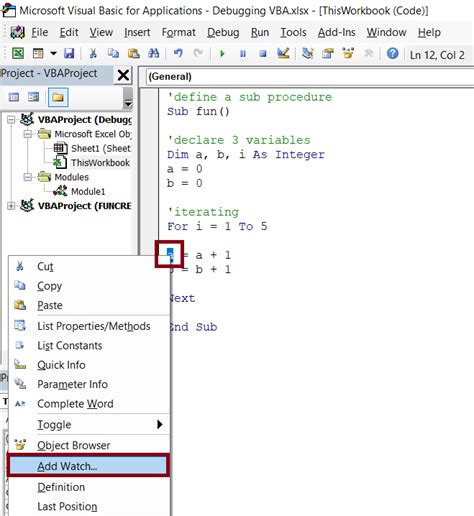Click the Redo arrow icon
Screen dimensions: 474x516
coord(198,53)
